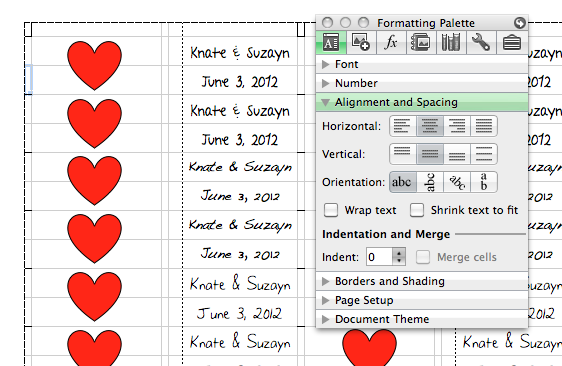Collapse the Alignment and Spacing section
This screenshot has height=366, width=562.
point(422,102)
